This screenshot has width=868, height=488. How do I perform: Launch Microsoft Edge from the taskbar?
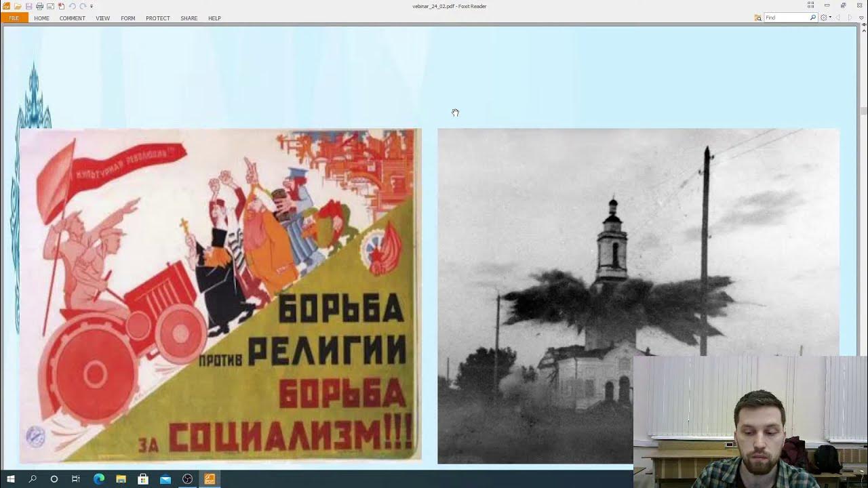[98, 479]
